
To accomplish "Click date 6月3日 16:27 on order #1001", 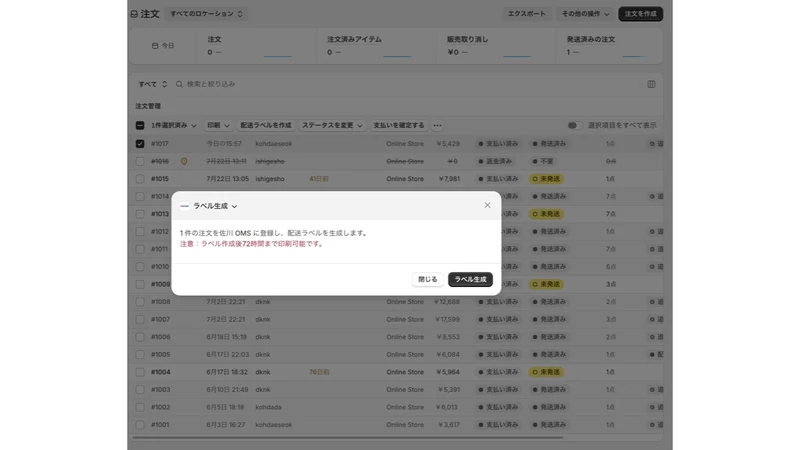I will [x=226, y=425].
